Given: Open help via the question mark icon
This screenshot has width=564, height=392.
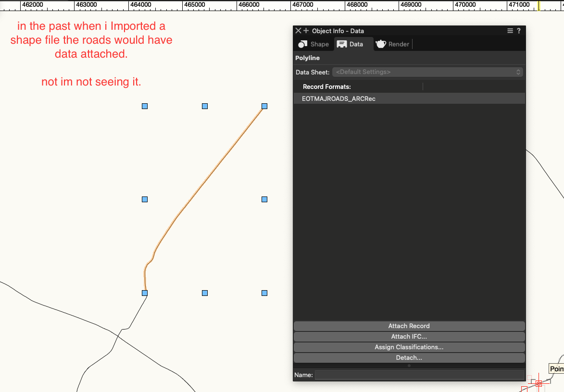Looking at the screenshot, I should tap(519, 31).
